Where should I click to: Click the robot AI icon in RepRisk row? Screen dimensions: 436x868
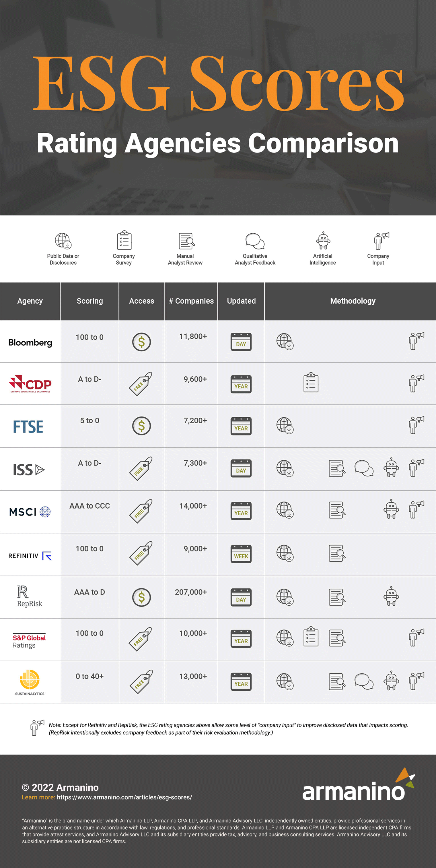click(391, 596)
